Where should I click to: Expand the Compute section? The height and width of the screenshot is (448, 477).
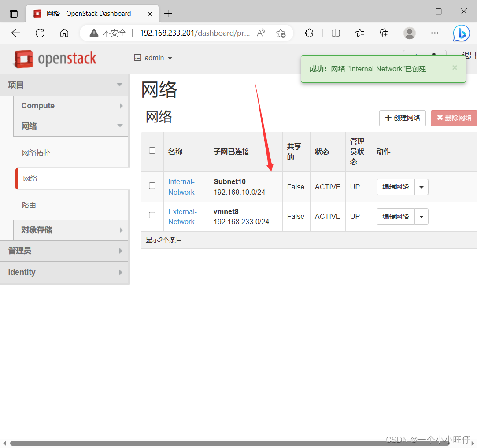[x=70, y=106]
